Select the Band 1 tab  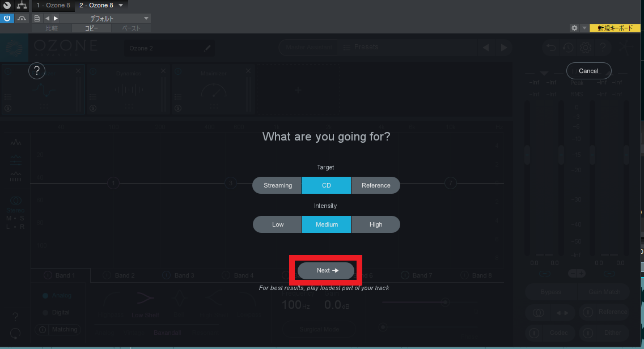tap(60, 275)
